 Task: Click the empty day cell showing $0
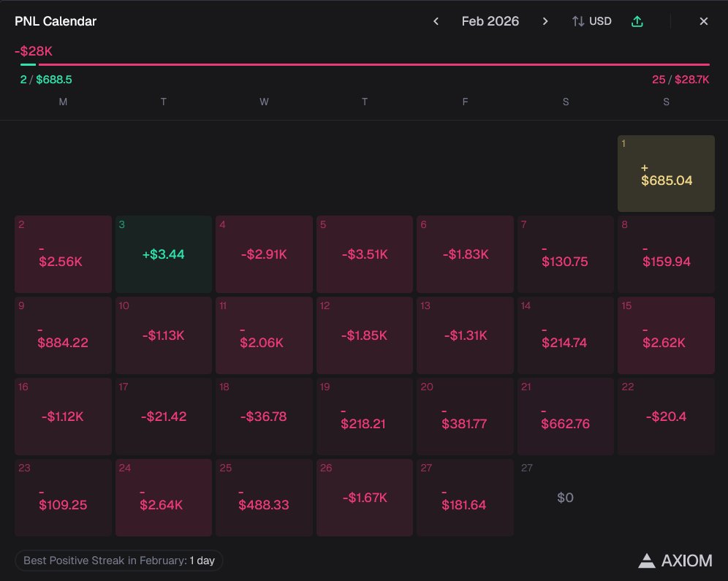pyautogui.click(x=566, y=498)
